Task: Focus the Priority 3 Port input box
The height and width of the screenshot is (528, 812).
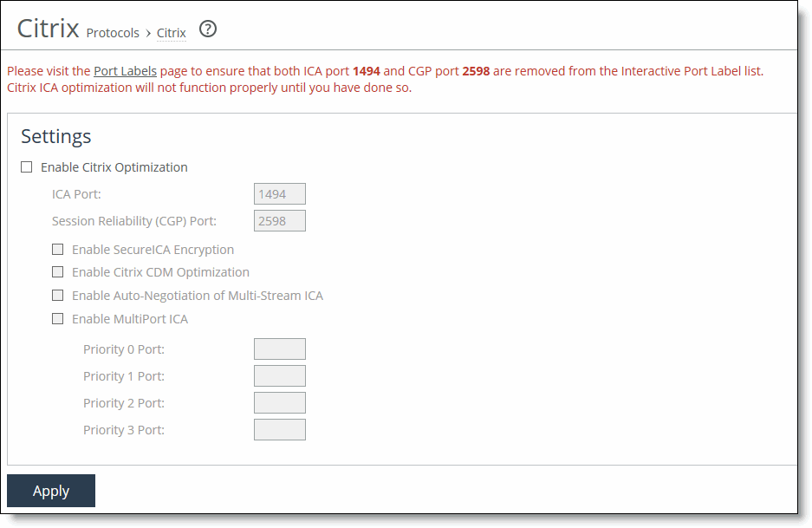Action: tap(279, 429)
